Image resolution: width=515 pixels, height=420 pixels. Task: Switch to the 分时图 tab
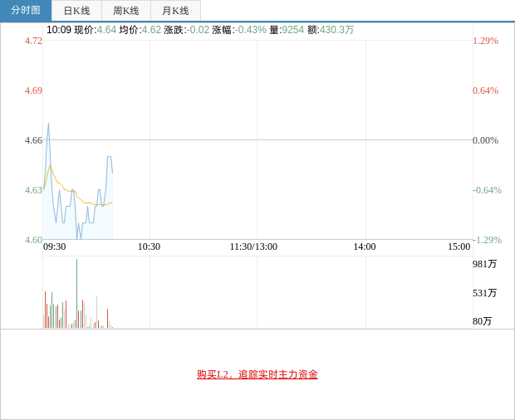click(26, 11)
